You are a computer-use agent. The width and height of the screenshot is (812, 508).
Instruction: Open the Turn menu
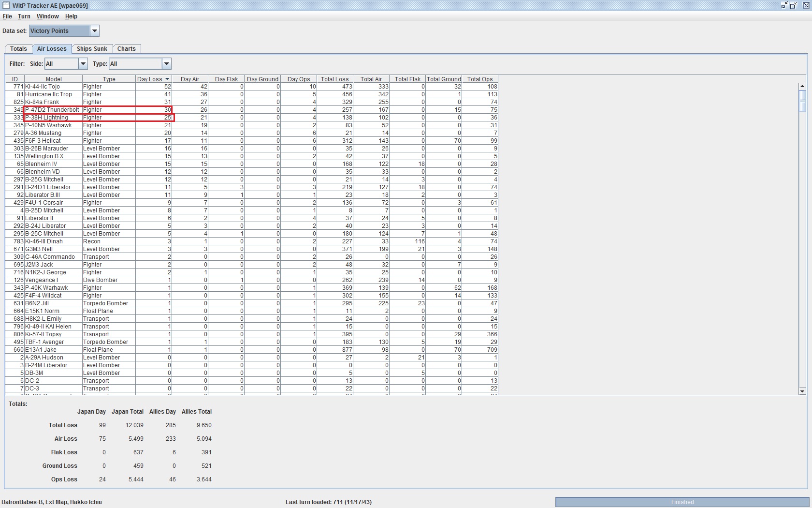24,16
